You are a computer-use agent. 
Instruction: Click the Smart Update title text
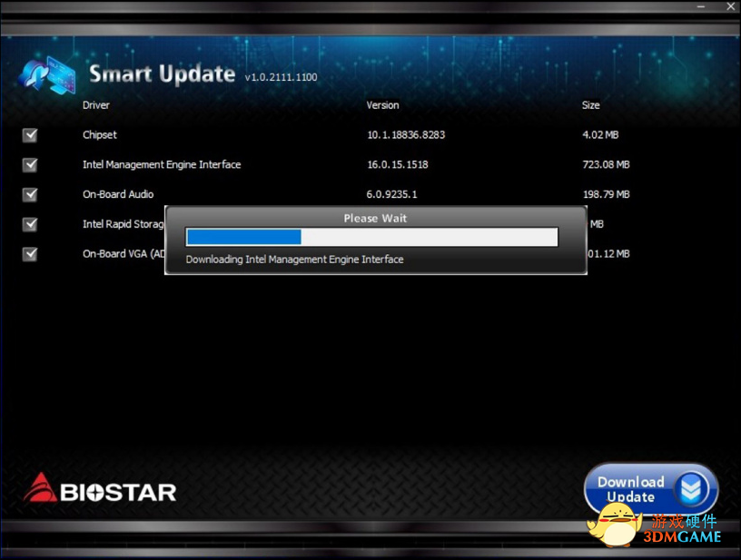click(162, 74)
